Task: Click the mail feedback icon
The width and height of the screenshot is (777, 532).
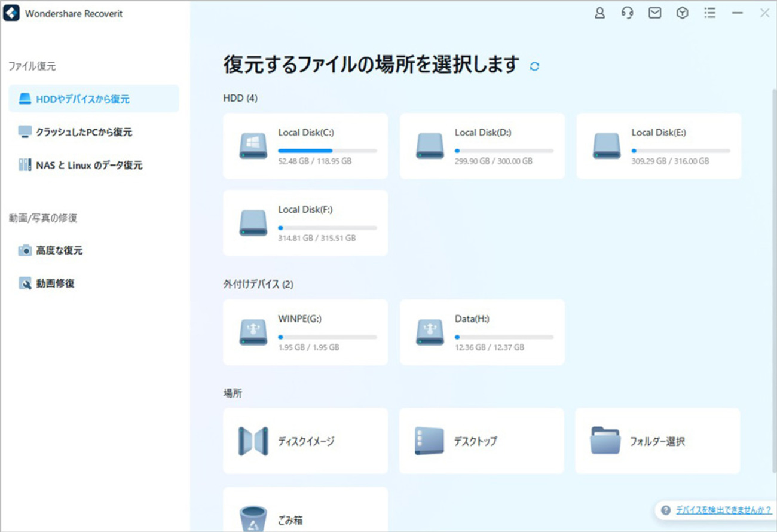Action: pyautogui.click(x=654, y=13)
